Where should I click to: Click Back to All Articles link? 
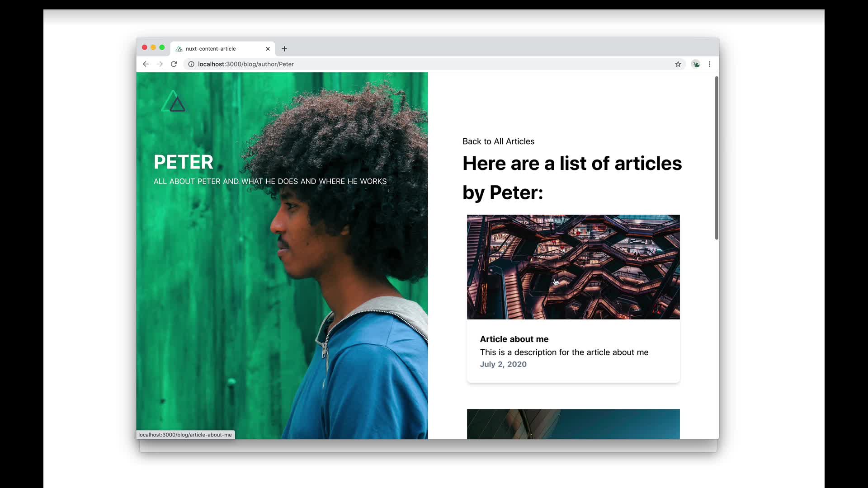coord(498,141)
